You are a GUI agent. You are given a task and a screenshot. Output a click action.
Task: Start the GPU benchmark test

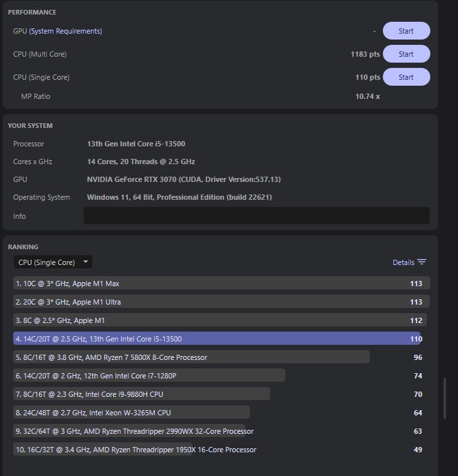[x=406, y=31]
